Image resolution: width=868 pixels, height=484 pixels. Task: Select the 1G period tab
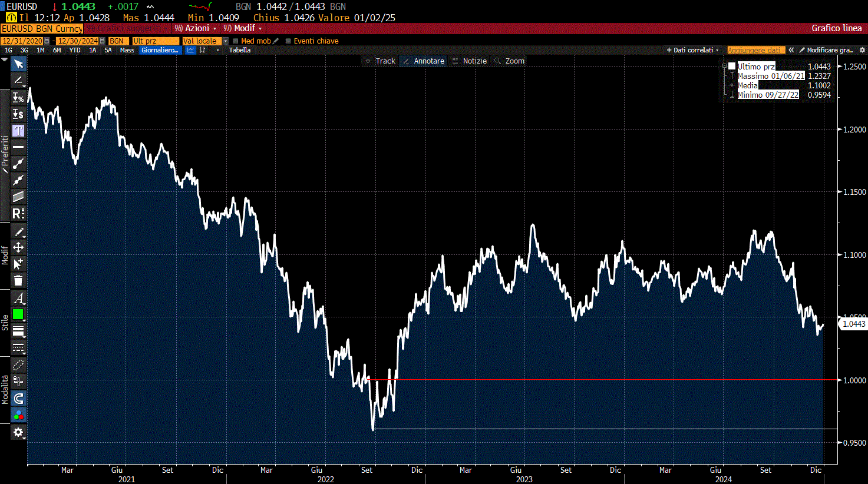pyautogui.click(x=8, y=50)
